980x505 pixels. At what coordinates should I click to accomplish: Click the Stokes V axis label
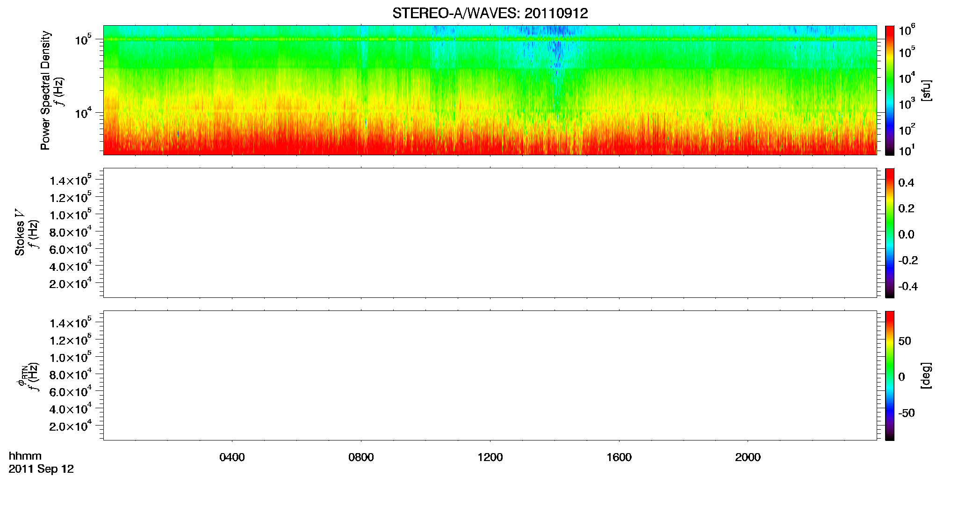20,232
